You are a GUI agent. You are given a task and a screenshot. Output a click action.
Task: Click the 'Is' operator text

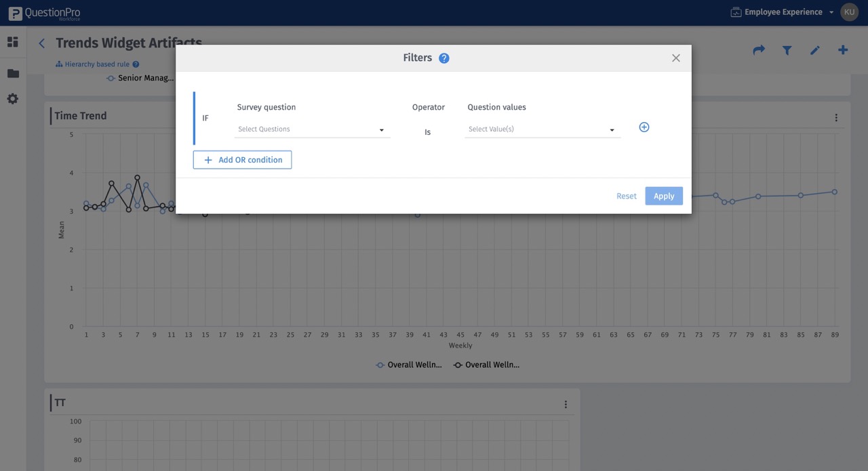pyautogui.click(x=427, y=132)
